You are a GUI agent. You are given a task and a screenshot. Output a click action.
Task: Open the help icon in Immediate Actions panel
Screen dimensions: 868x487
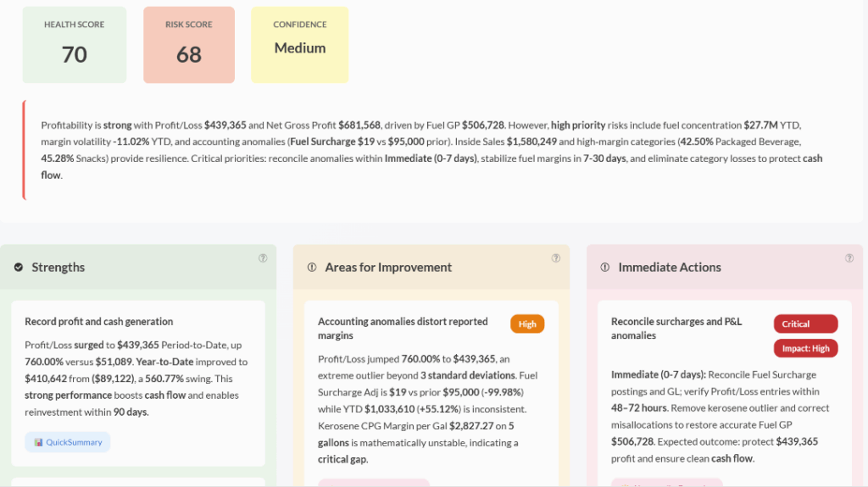(849, 258)
